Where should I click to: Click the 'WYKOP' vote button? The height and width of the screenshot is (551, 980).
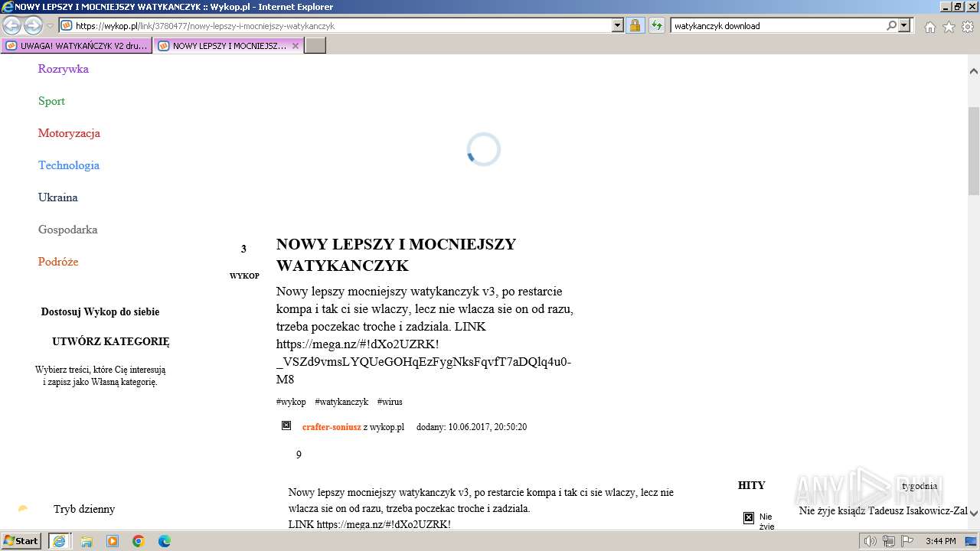[x=244, y=275]
